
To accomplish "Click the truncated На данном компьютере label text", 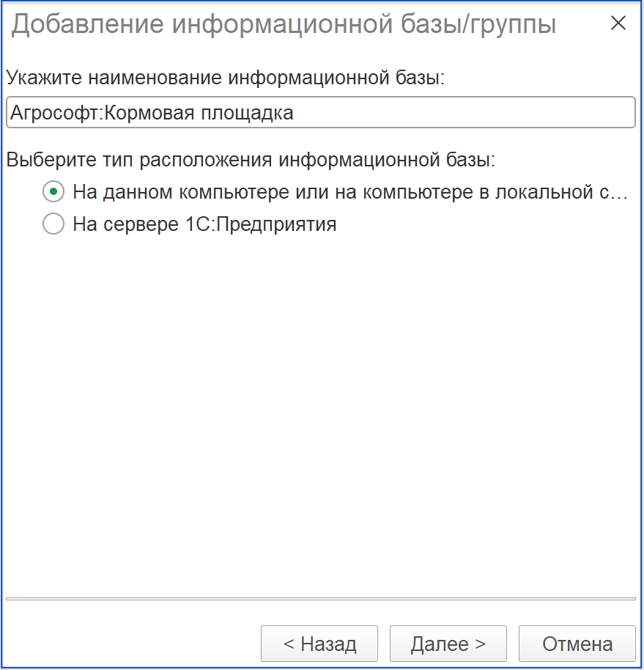I will 350,192.
